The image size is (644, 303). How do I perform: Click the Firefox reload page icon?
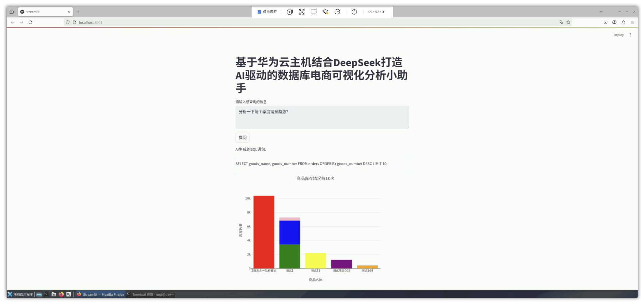pyautogui.click(x=30, y=22)
